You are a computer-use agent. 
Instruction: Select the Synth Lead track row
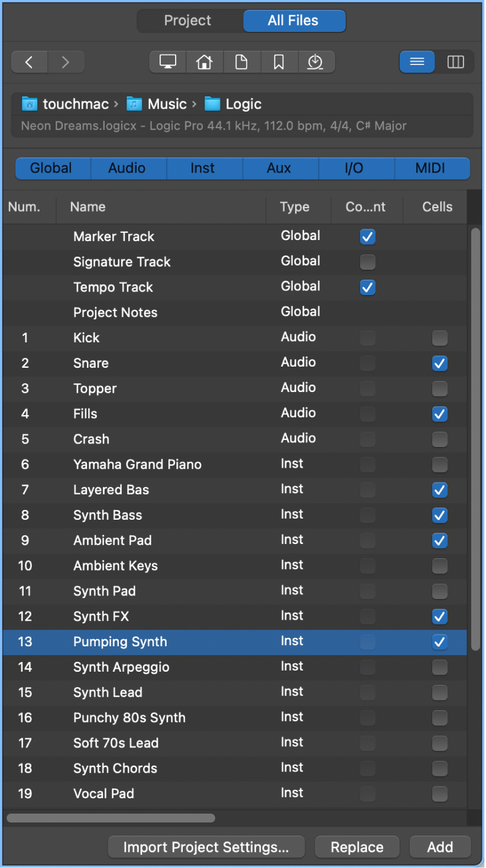pos(177,692)
